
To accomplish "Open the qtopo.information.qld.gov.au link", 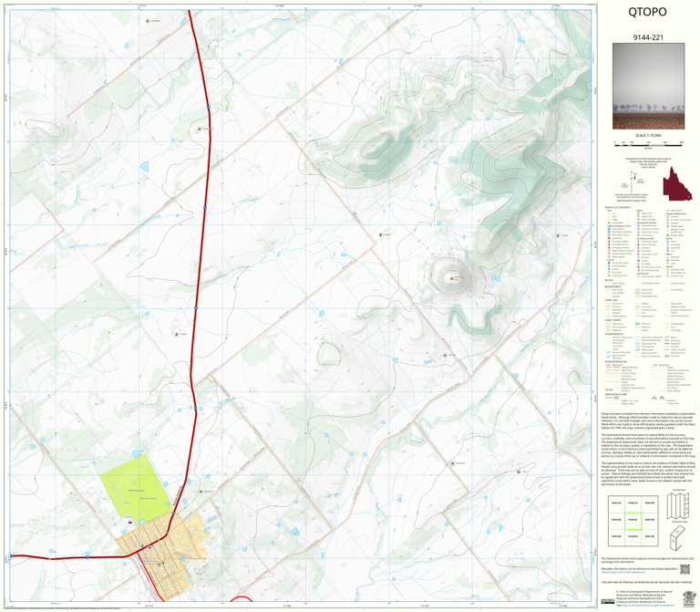I will click(623, 571).
